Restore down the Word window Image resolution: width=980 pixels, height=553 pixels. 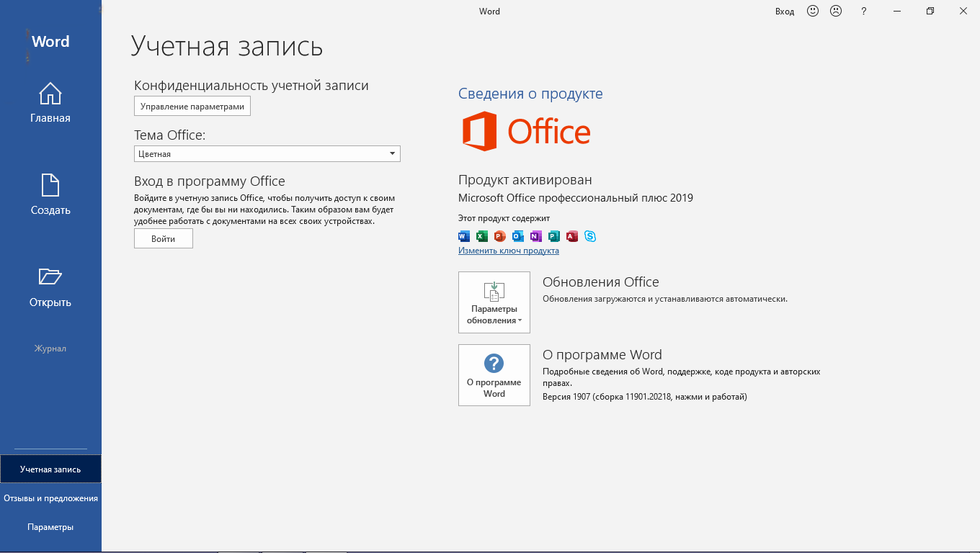[930, 11]
